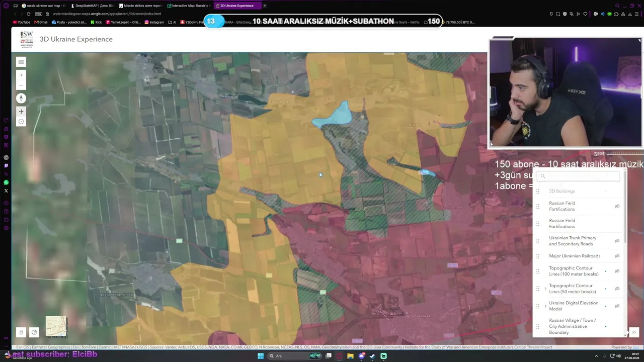Click the ISW logo
The height and width of the screenshot is (362, 644).
tap(27, 39)
